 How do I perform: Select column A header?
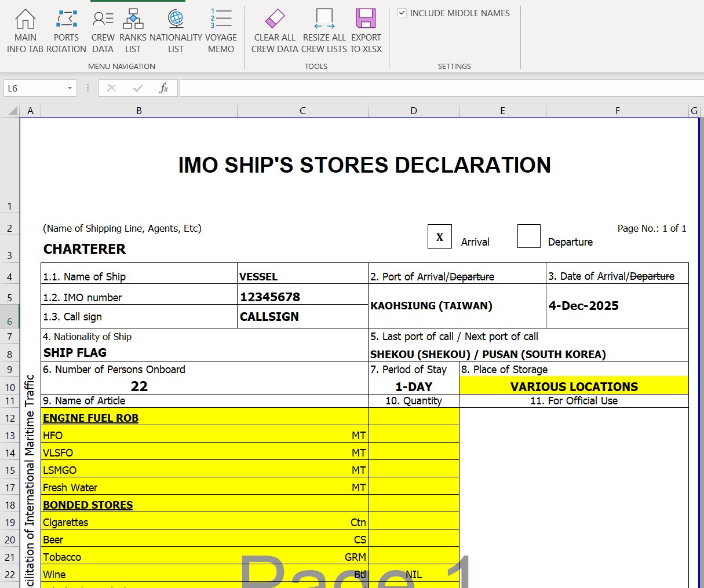(30, 111)
